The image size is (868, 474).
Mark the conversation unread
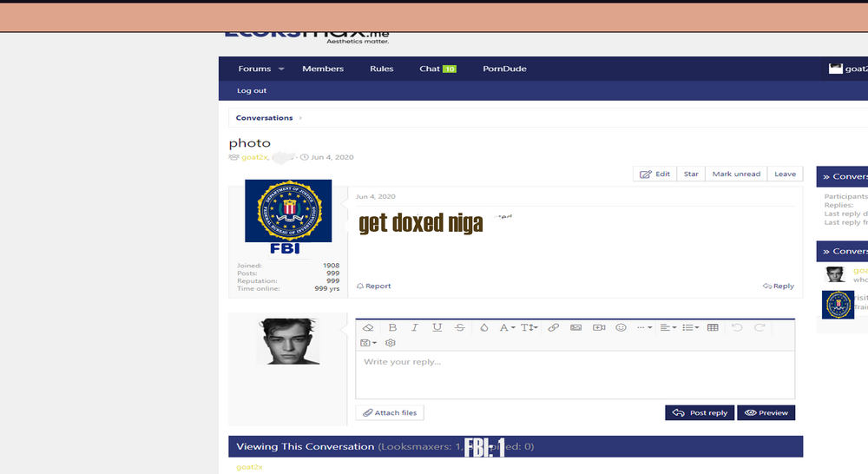click(736, 174)
